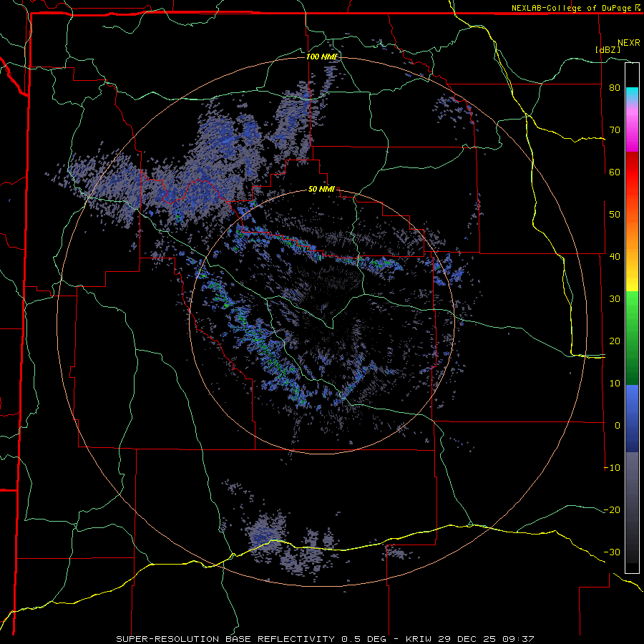Click the -30 value on dBZ scale

point(612,553)
